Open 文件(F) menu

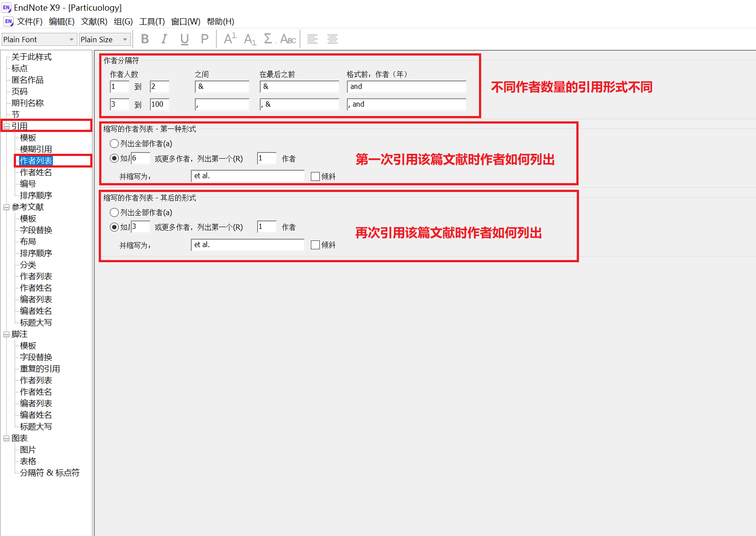click(30, 21)
